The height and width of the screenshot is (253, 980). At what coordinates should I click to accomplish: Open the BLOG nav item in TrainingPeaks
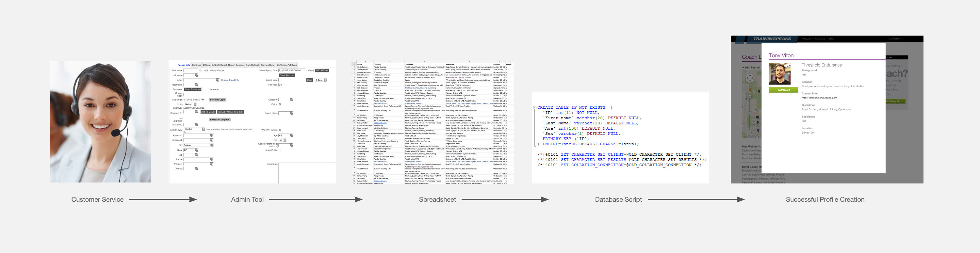pyautogui.click(x=832, y=39)
